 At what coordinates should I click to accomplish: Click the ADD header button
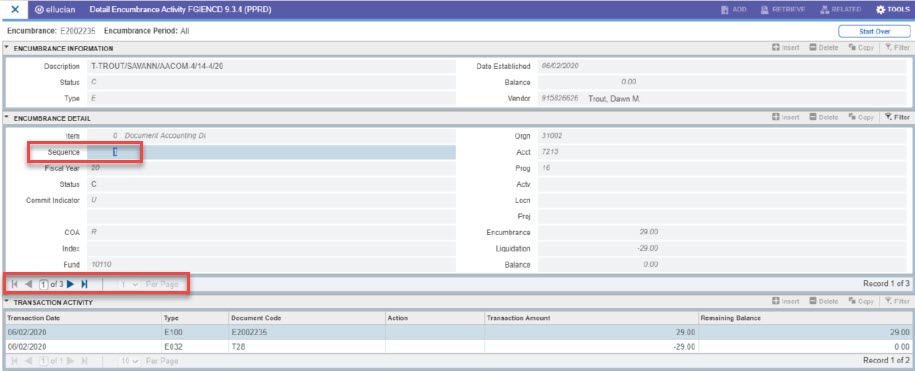[x=734, y=10]
